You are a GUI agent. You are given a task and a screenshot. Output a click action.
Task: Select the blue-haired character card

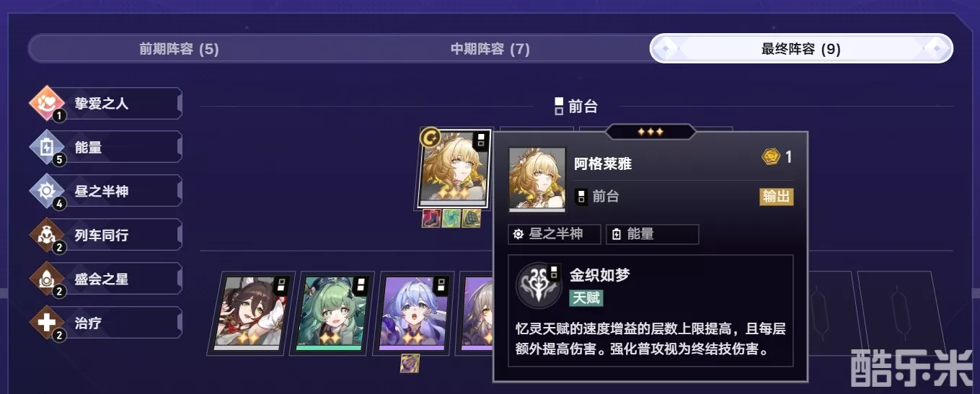click(x=416, y=313)
